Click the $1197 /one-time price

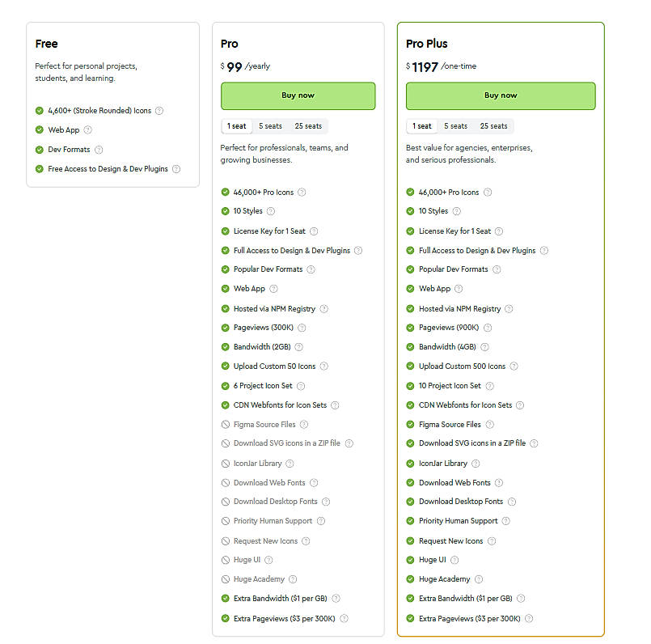point(442,66)
